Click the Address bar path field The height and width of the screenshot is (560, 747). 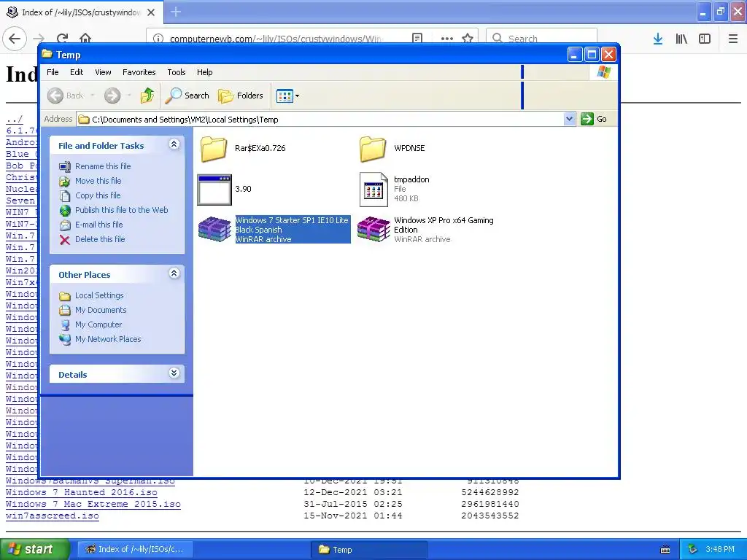tap(320, 120)
